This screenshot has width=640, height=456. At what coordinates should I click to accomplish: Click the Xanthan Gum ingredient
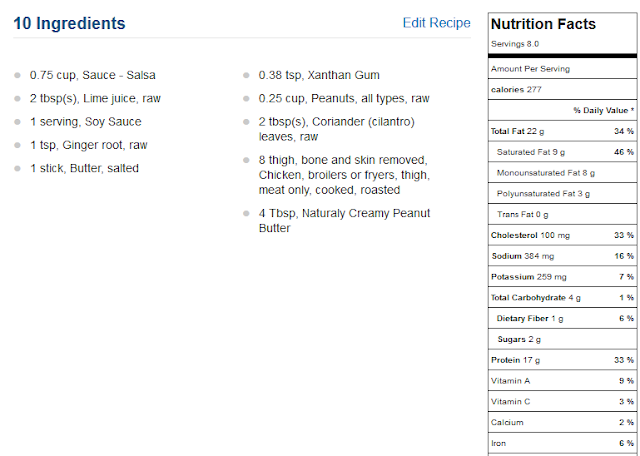click(319, 75)
